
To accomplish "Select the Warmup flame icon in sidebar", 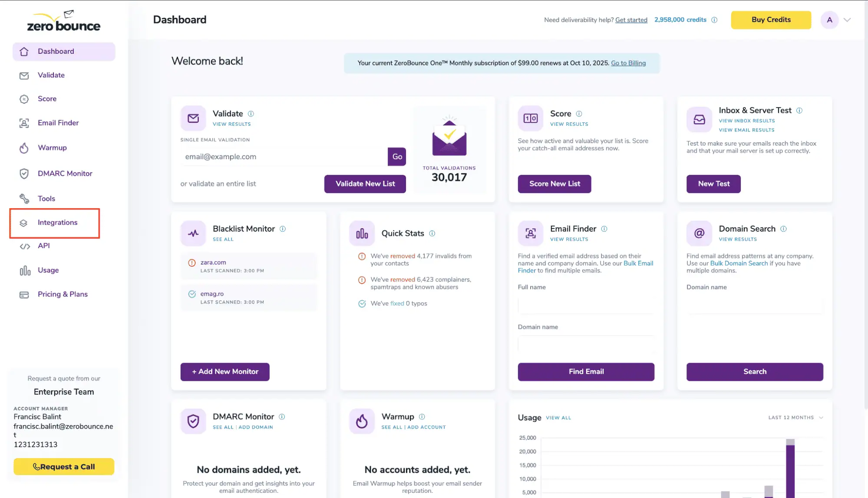I will pyautogui.click(x=24, y=148).
